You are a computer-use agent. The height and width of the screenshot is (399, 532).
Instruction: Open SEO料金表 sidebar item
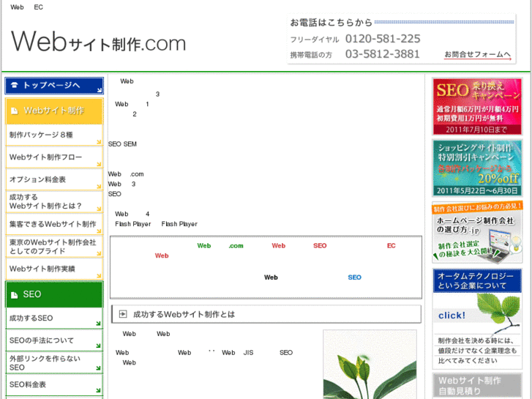point(54,385)
